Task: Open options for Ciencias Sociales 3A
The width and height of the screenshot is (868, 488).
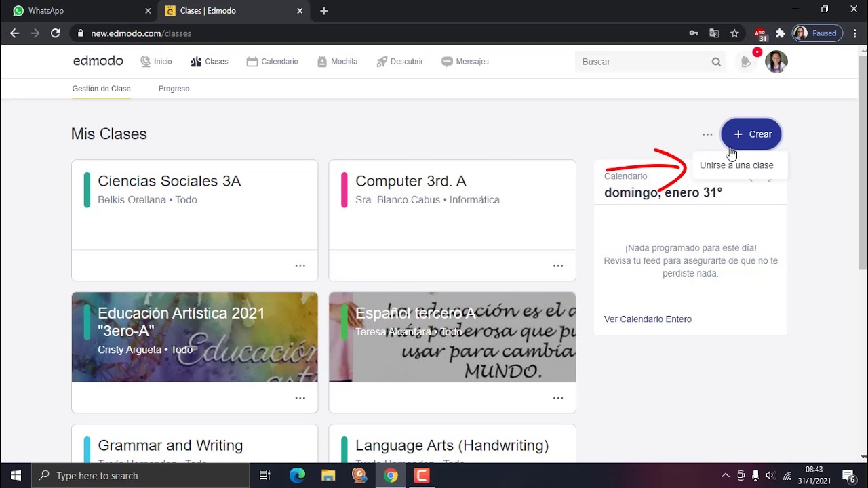Action: [x=300, y=266]
